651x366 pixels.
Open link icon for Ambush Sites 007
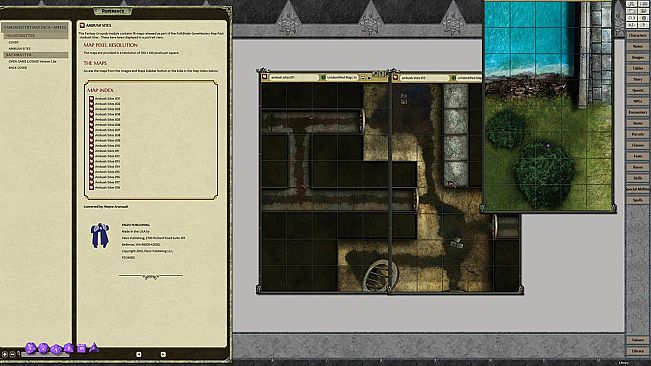91,130
